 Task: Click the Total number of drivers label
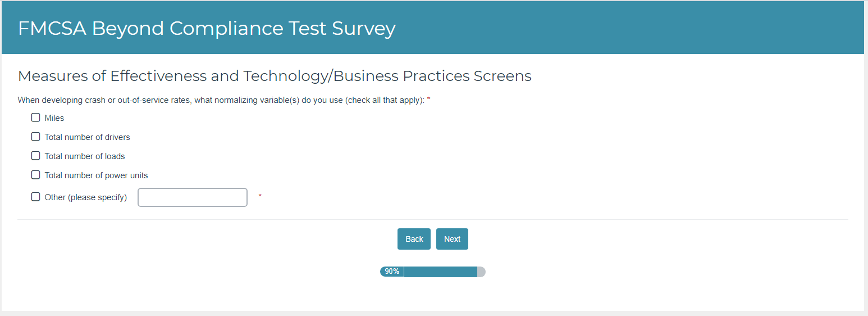tap(87, 137)
